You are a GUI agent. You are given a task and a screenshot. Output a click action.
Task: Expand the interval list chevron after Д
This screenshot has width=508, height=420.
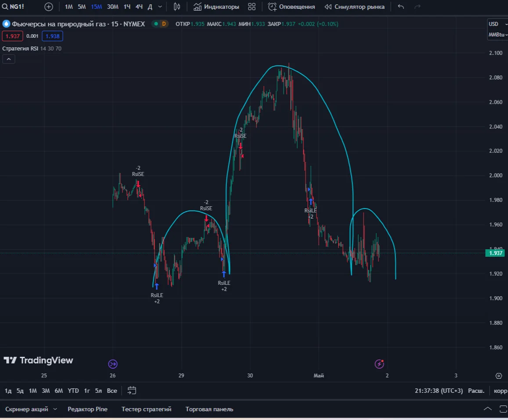click(x=160, y=7)
